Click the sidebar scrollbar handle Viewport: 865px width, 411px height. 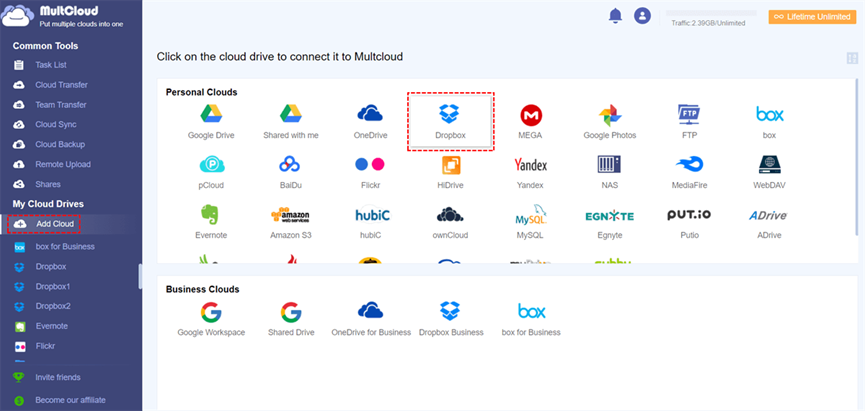coord(140,276)
